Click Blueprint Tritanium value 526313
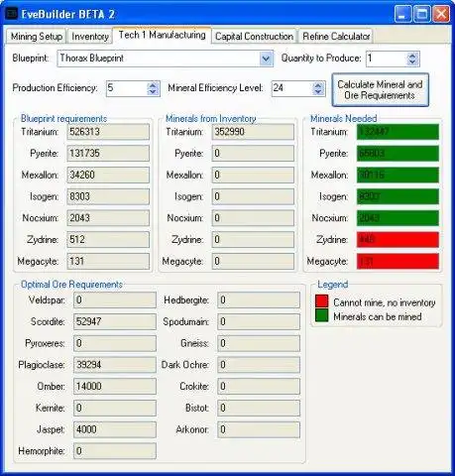The image size is (455, 476). click(x=108, y=132)
